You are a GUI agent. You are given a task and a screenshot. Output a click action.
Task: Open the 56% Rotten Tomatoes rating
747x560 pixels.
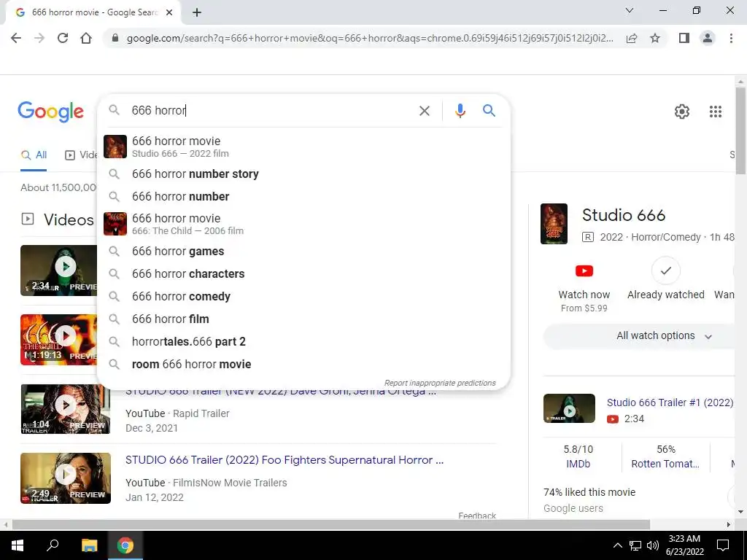(x=665, y=456)
